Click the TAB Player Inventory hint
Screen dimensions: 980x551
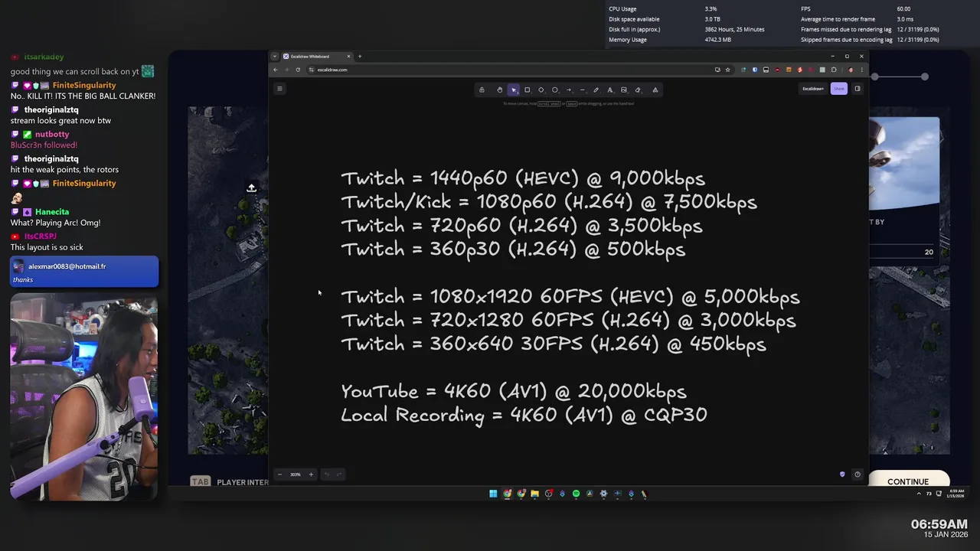click(x=229, y=482)
